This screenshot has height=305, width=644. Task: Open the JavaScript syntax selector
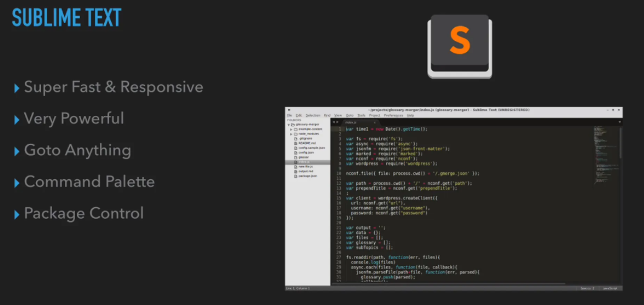click(x=609, y=288)
